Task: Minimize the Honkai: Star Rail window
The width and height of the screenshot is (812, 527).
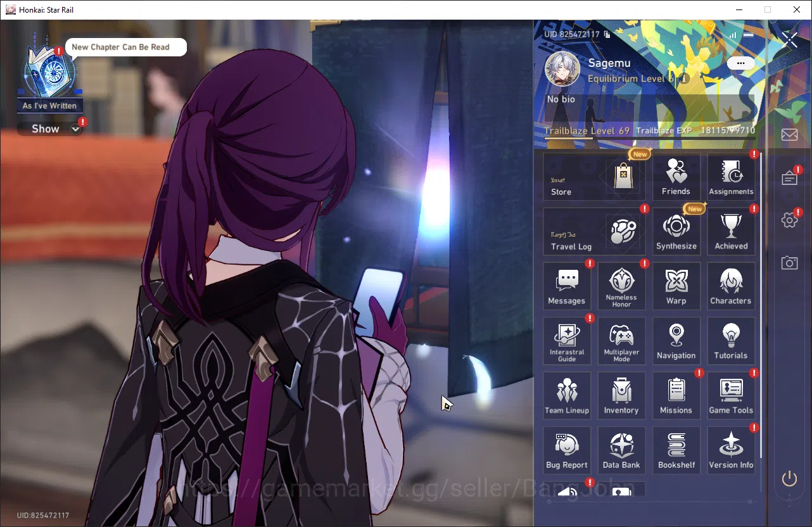Action: coord(738,10)
